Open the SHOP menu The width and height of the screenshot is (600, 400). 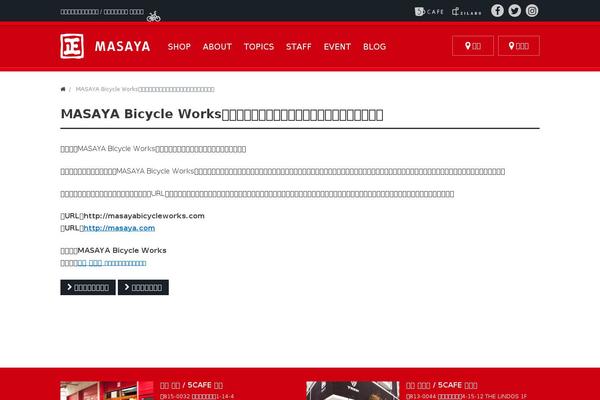179,47
